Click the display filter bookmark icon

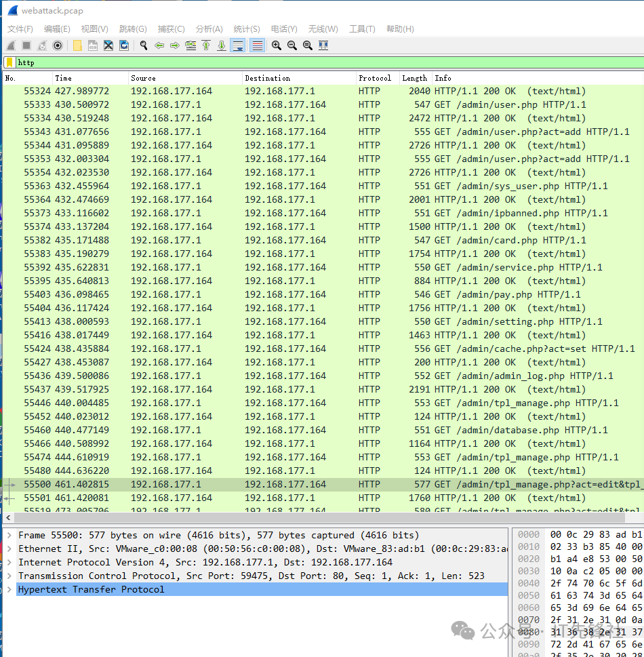point(9,62)
